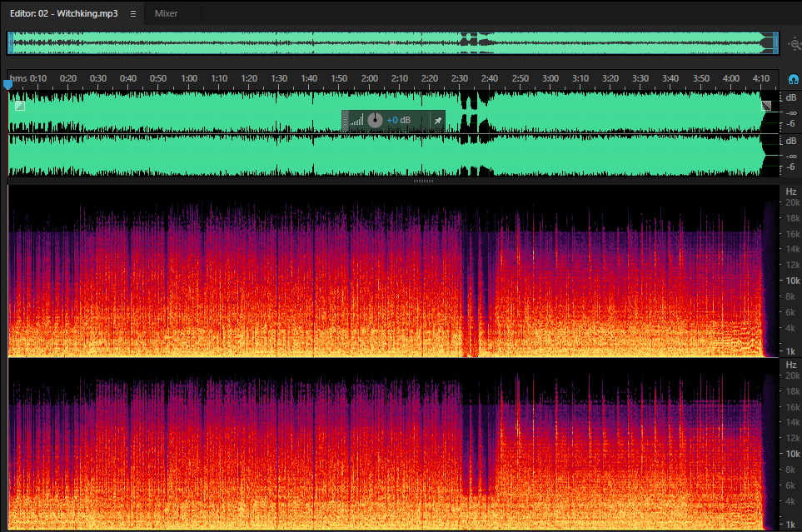Click the HUD volume bars icon
This screenshot has height=532, width=802.
pos(357,120)
